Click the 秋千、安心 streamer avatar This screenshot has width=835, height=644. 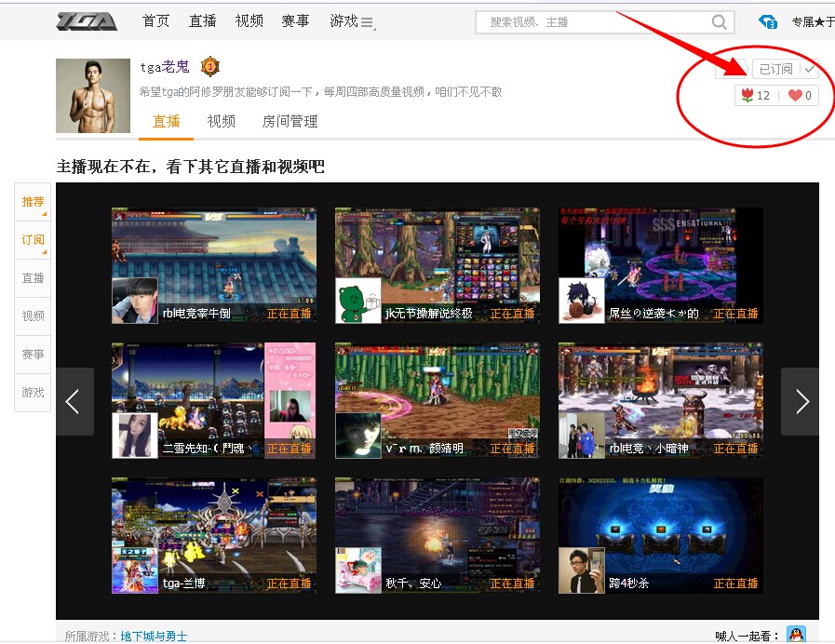pos(358,570)
